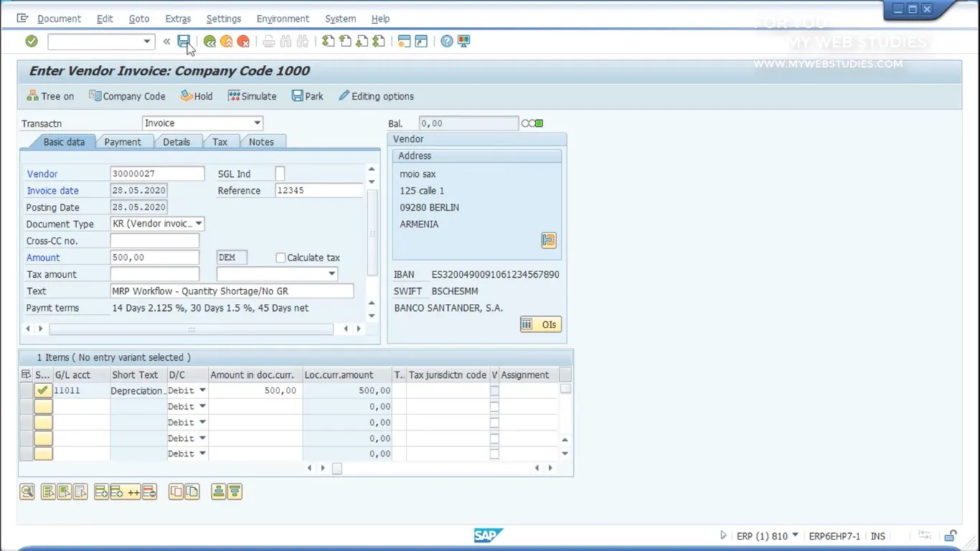This screenshot has width=980, height=551.
Task: Click the Sort Descending icon
Action: pos(235,491)
